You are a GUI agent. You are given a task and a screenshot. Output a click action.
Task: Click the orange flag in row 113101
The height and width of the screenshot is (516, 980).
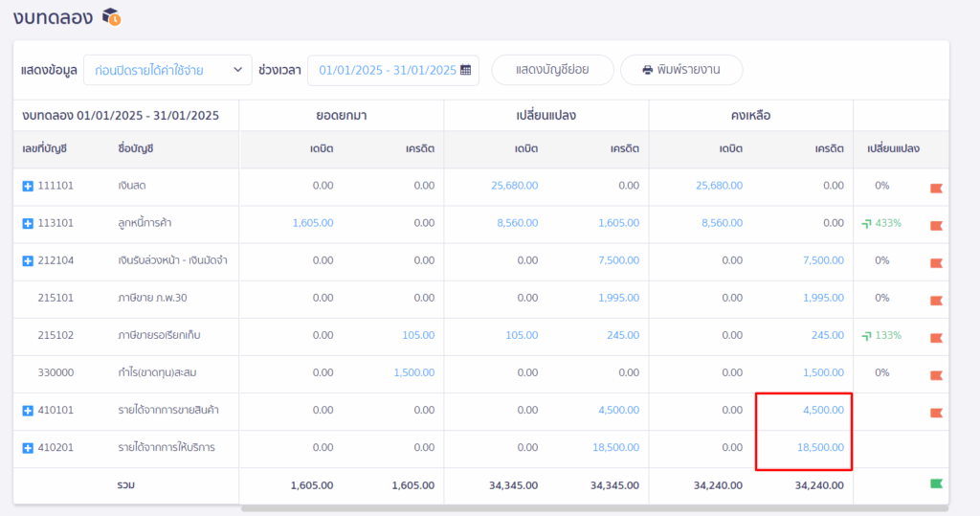click(936, 225)
